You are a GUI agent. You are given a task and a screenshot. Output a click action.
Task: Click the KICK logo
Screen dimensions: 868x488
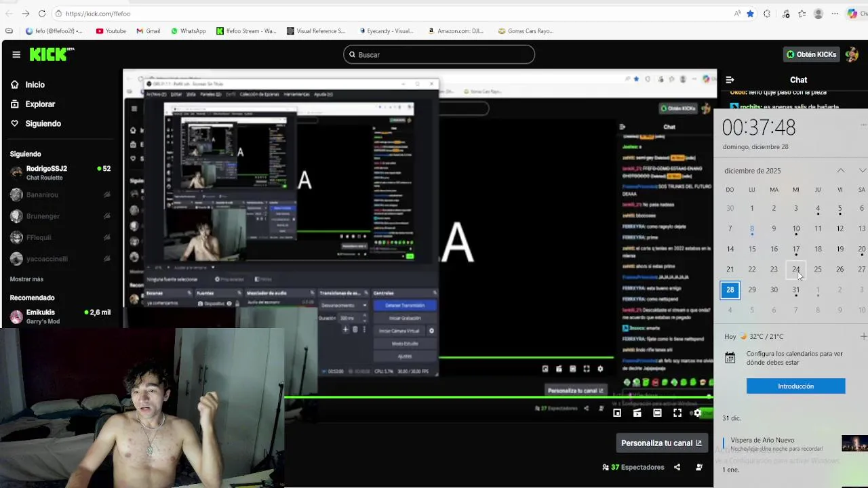pyautogui.click(x=52, y=54)
